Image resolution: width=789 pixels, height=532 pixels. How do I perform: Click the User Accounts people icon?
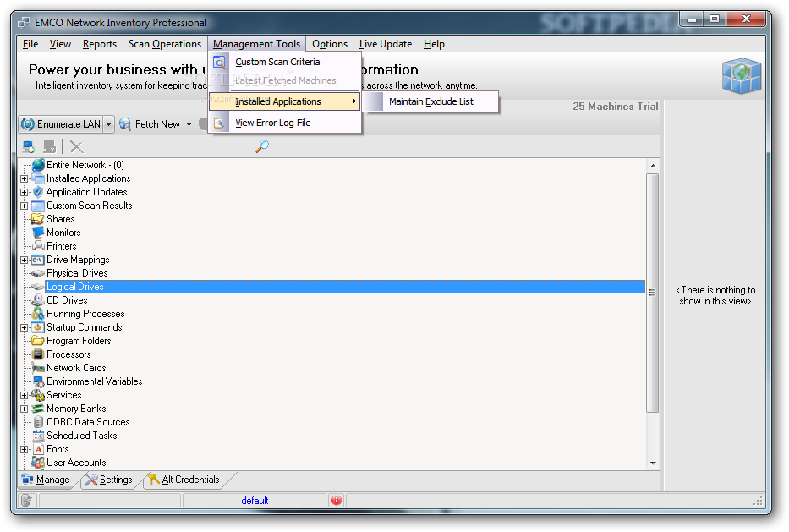coord(38,463)
